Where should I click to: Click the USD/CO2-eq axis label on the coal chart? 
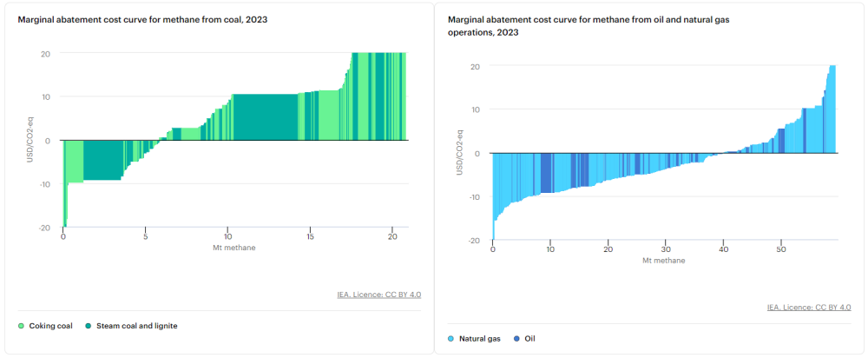pyautogui.click(x=29, y=141)
